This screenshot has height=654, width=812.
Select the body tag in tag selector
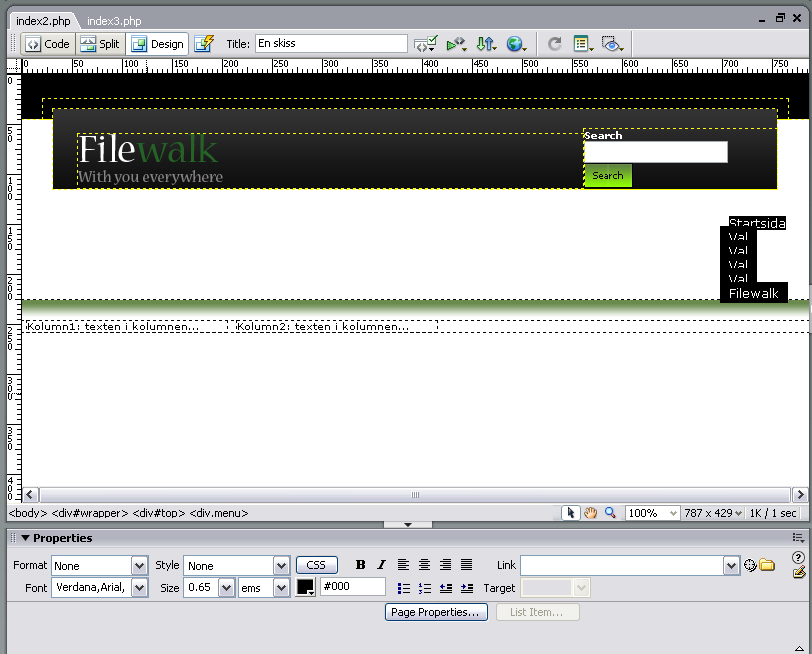(28, 513)
